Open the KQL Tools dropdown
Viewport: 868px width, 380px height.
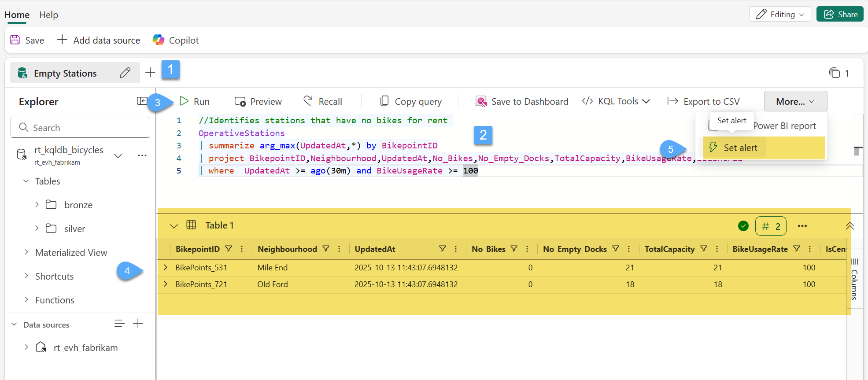[617, 101]
